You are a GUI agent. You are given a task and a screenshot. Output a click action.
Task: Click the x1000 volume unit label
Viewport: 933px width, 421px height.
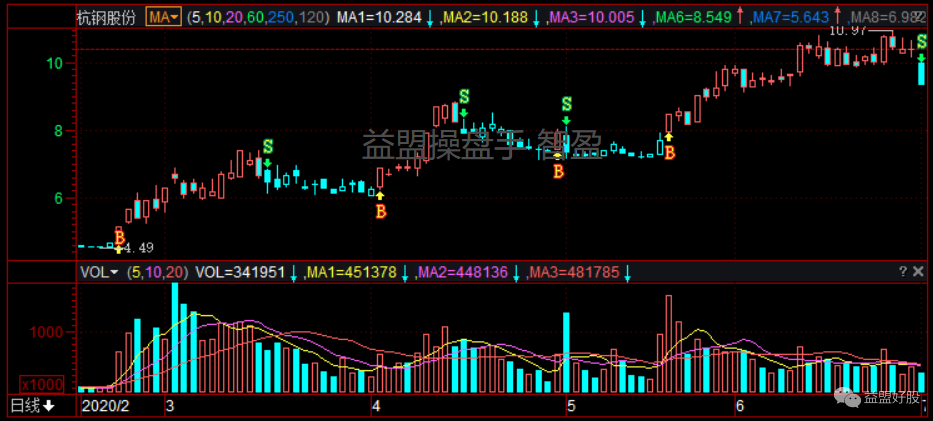43,384
